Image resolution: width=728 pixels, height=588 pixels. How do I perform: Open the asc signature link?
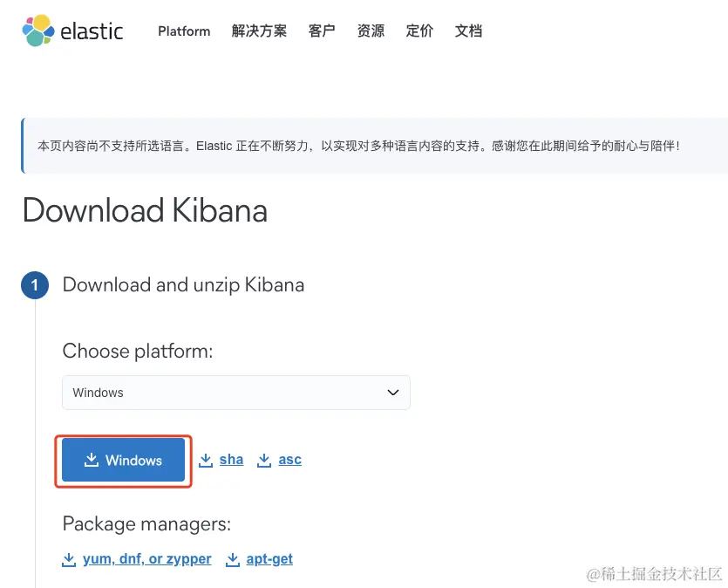(289, 460)
